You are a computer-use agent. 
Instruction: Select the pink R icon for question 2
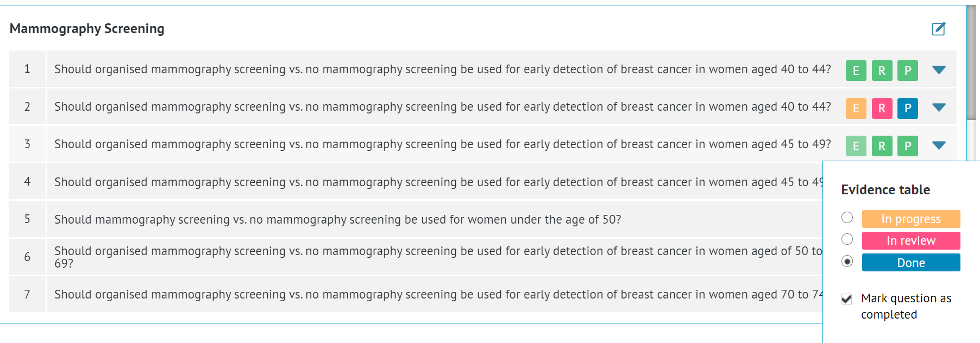click(882, 109)
